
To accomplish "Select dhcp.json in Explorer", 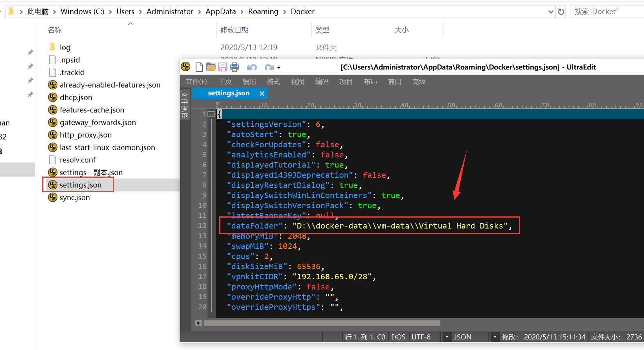I will tap(76, 97).
